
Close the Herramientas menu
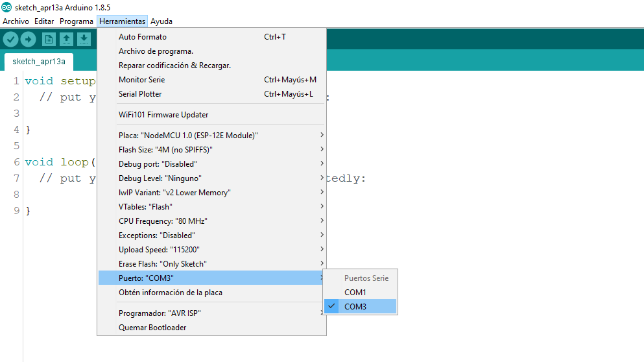pos(123,21)
